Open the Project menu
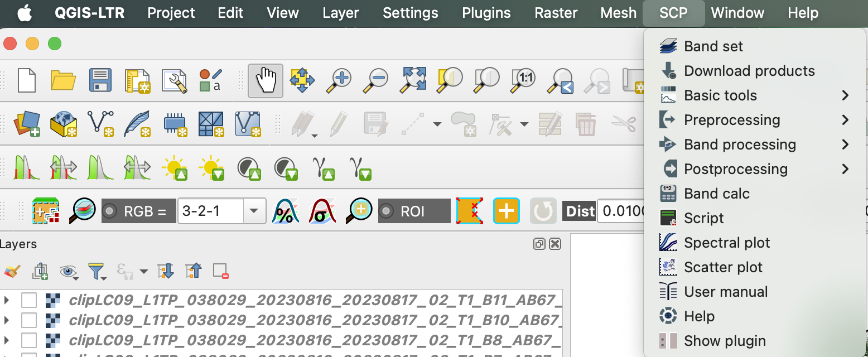This screenshot has height=357, width=868. (x=171, y=13)
